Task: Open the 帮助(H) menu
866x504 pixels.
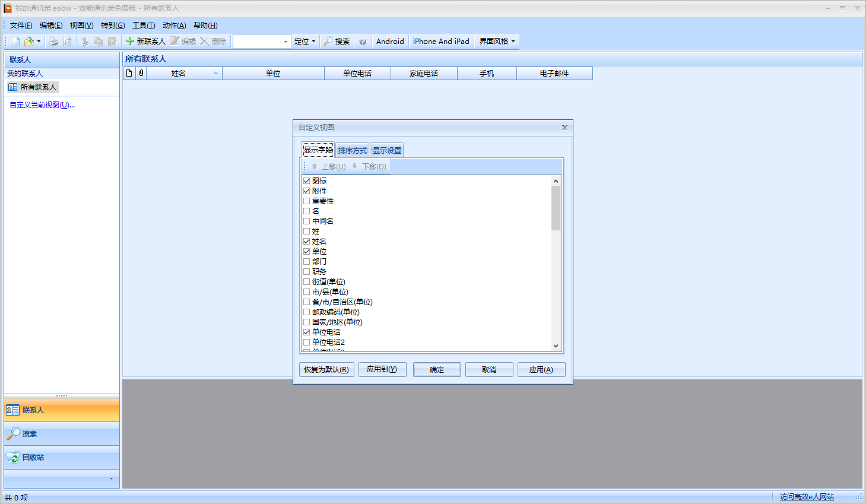Action: (205, 26)
